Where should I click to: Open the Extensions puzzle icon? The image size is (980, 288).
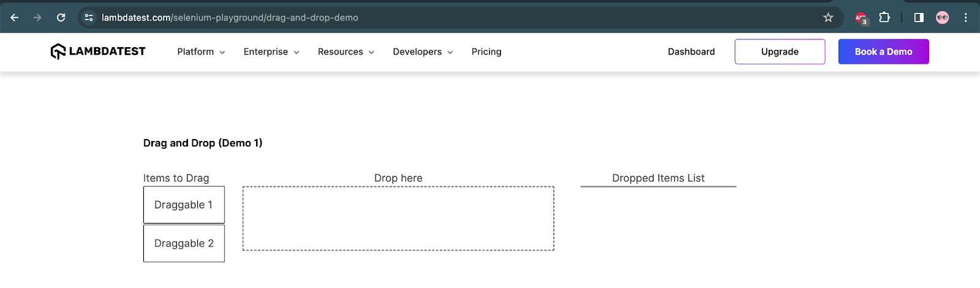884,18
